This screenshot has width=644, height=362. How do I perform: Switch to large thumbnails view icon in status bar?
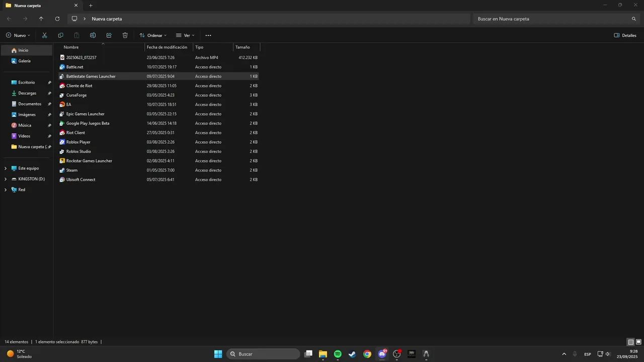pyautogui.click(x=638, y=342)
